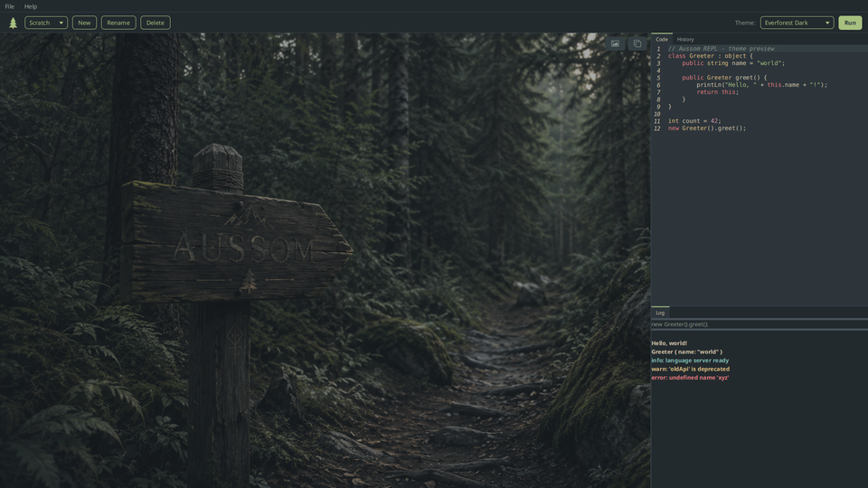Click the Delete button

point(155,23)
